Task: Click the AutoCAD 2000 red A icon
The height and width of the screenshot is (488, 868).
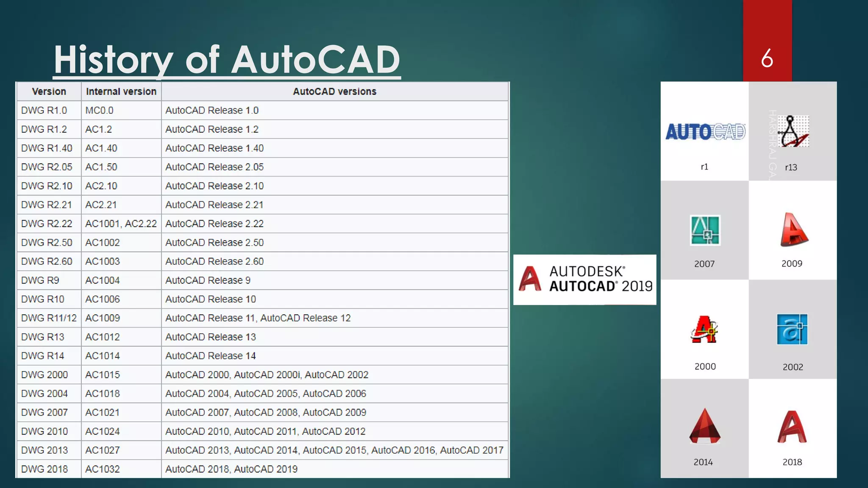Action: coord(704,329)
